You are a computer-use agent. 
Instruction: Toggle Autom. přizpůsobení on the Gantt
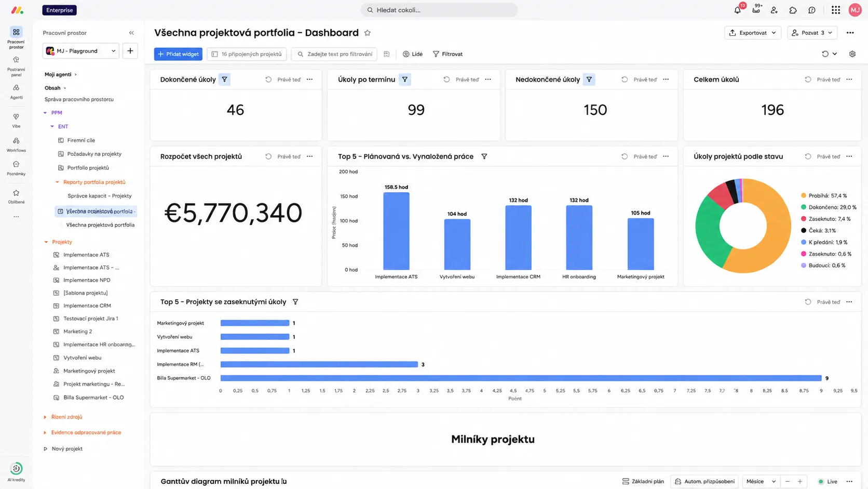[704, 481]
